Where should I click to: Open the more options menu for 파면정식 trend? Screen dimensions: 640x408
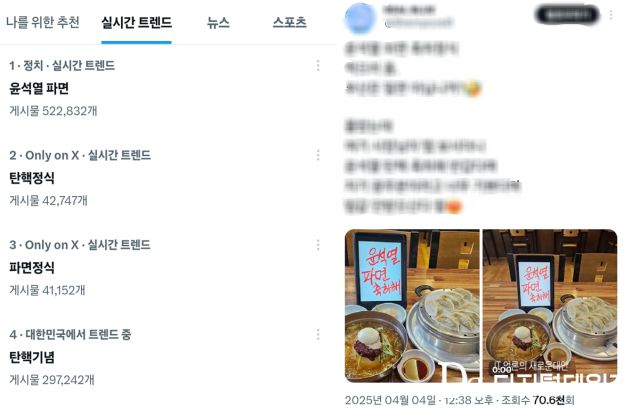click(x=318, y=245)
